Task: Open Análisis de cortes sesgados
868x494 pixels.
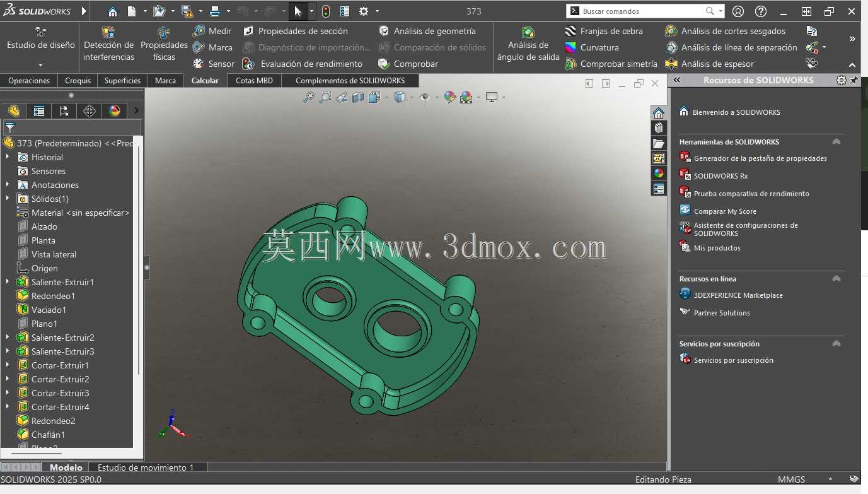Action: pos(726,31)
